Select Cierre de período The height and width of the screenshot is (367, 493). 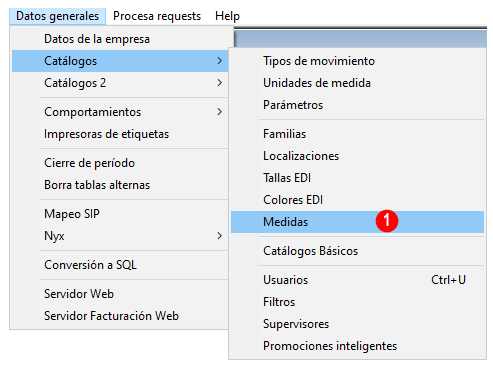coord(120,163)
